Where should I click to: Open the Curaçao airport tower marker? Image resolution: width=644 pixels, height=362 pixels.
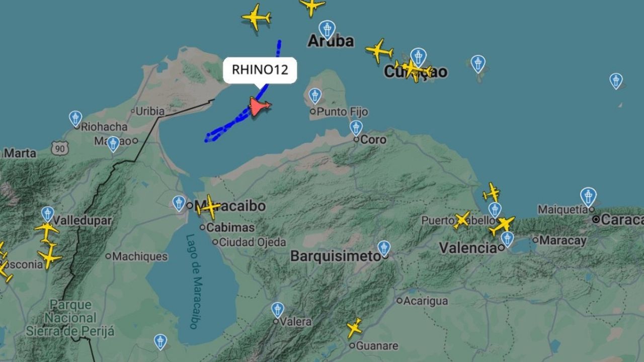click(x=418, y=57)
